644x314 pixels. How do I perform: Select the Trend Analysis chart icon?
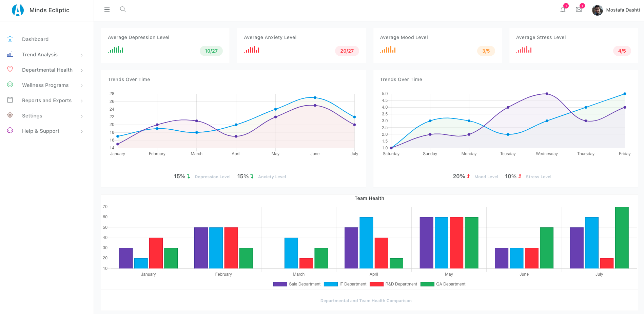tap(10, 54)
